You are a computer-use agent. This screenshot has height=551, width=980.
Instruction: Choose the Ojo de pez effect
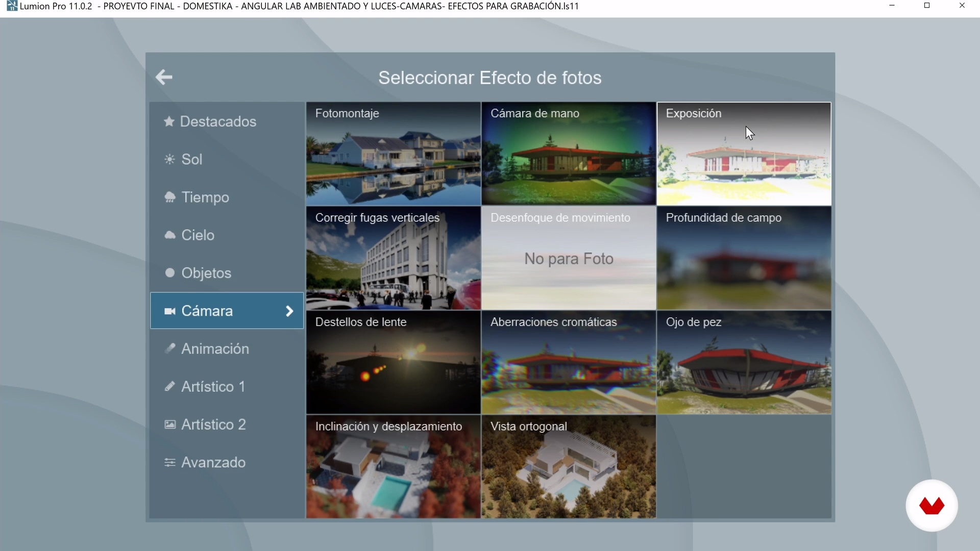pyautogui.click(x=744, y=363)
